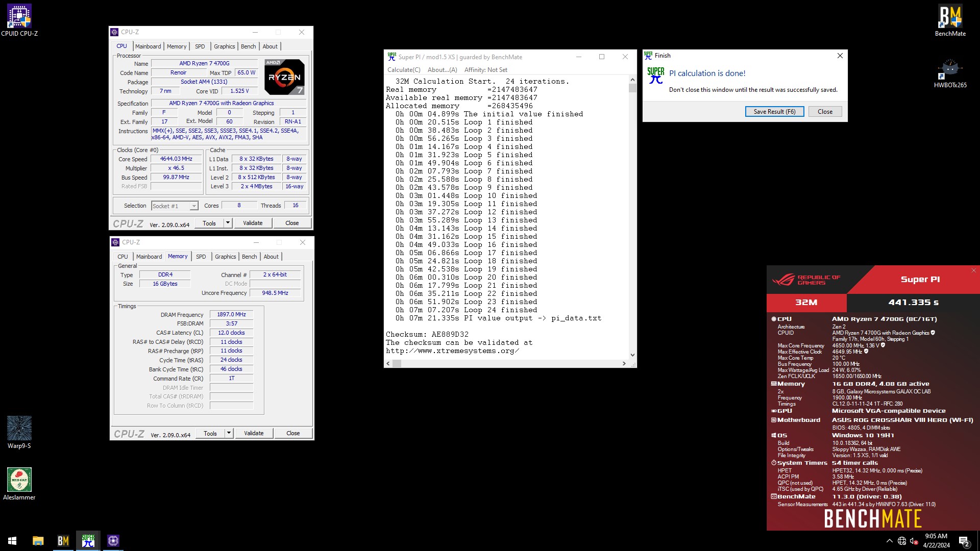Click Close button in lower CPU-Z window
This screenshot has height=551, width=980.
pos(293,433)
